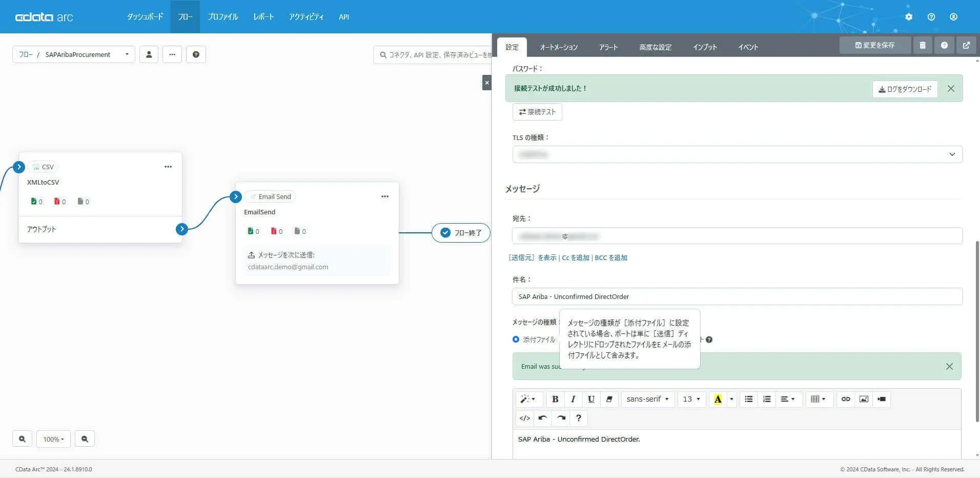Insert a picture using the image icon
The image size is (980, 478).
click(x=864, y=399)
